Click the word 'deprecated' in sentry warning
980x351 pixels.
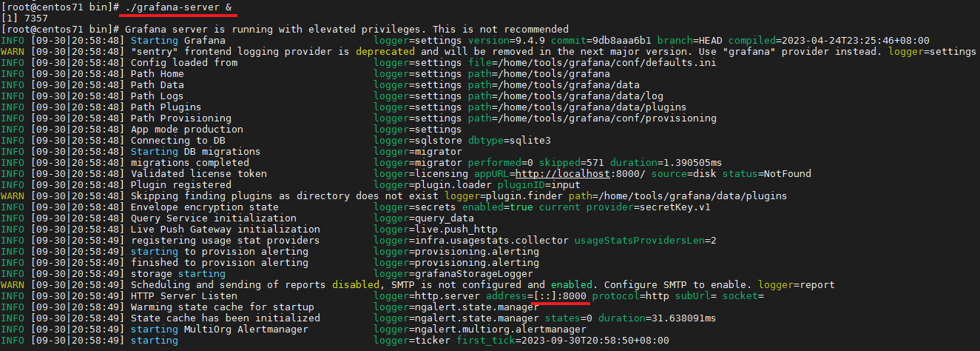(x=385, y=52)
